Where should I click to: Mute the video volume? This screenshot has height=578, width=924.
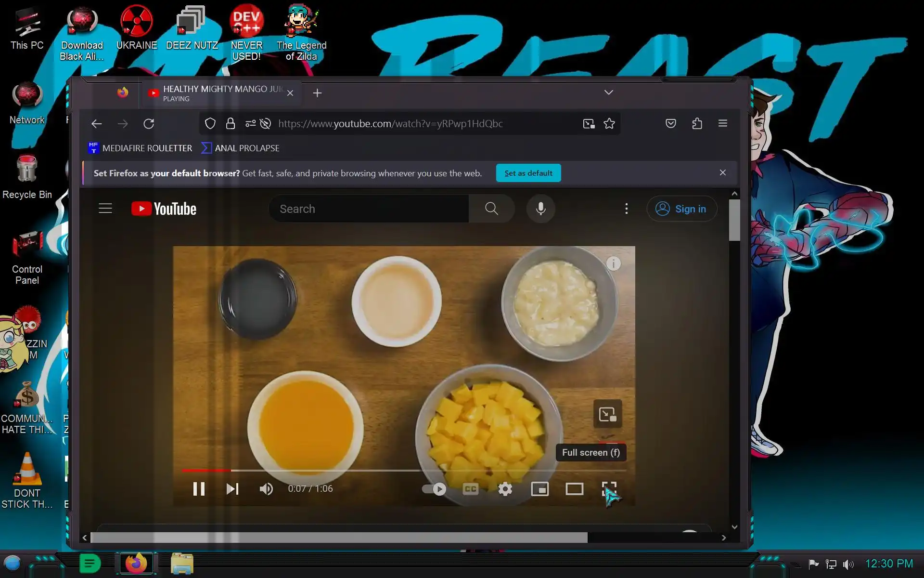[266, 489]
